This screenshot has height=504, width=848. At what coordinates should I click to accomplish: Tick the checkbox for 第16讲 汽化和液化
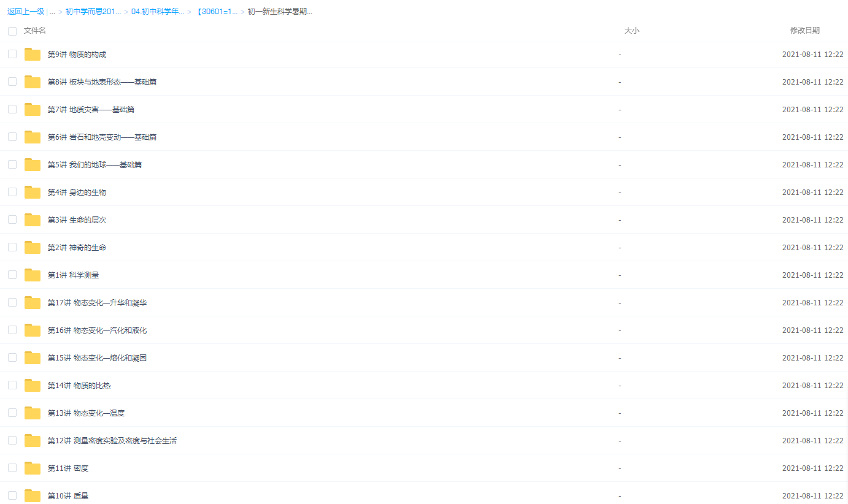12,330
